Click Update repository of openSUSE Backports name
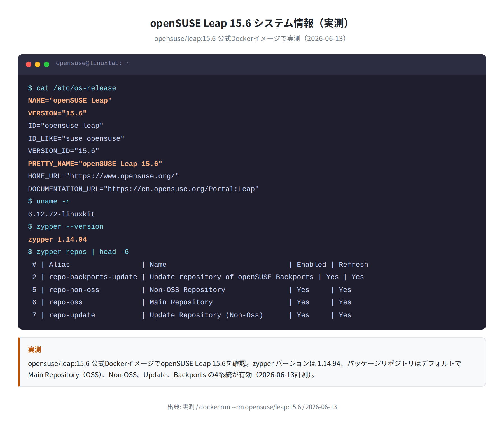The height and width of the screenshot is (422, 504). pos(232,277)
